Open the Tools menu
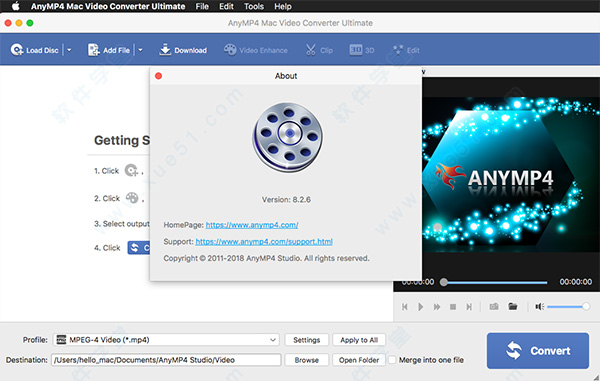This screenshot has height=381, width=600. point(254,6)
